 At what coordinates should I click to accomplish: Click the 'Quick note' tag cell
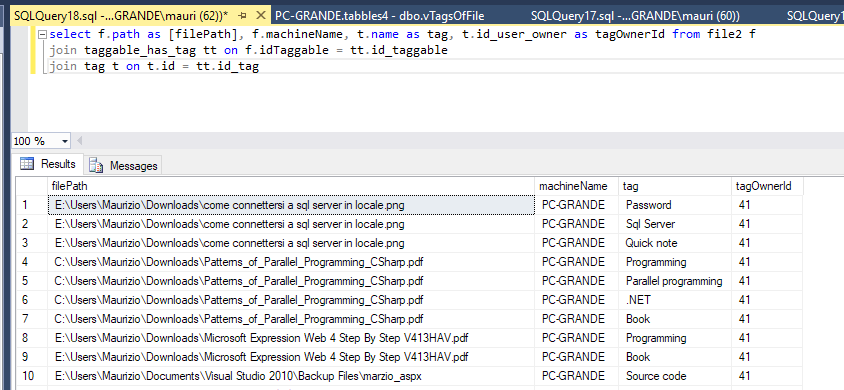(675, 243)
